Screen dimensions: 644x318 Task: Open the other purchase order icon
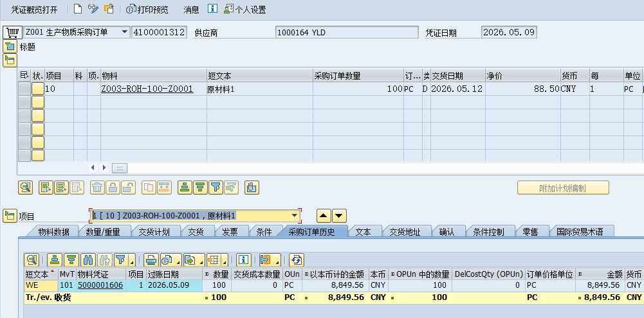pyautogui.click(x=109, y=9)
